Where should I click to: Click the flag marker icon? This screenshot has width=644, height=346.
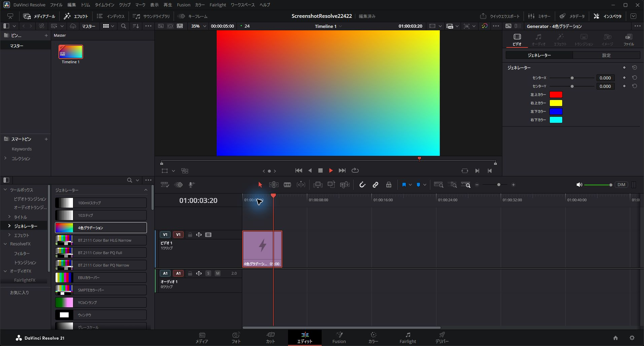tap(404, 185)
